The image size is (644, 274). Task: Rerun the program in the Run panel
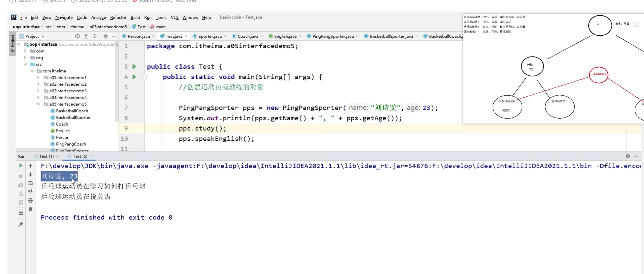click(x=21, y=166)
